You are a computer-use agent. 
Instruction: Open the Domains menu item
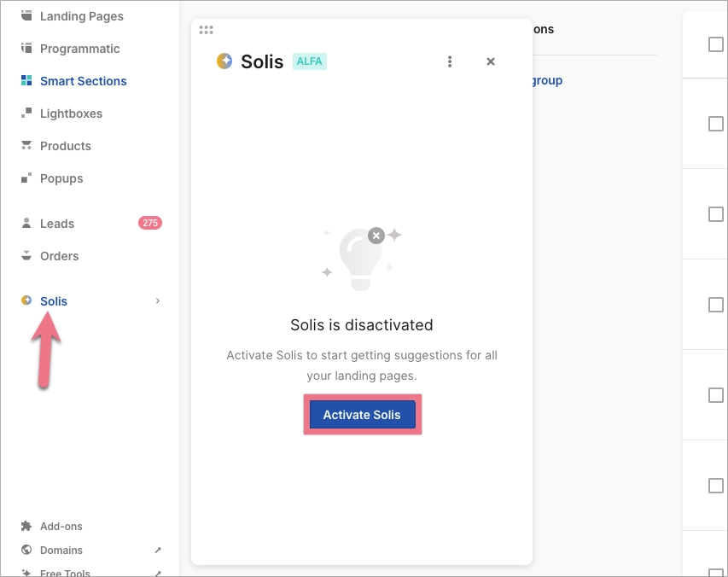point(60,550)
